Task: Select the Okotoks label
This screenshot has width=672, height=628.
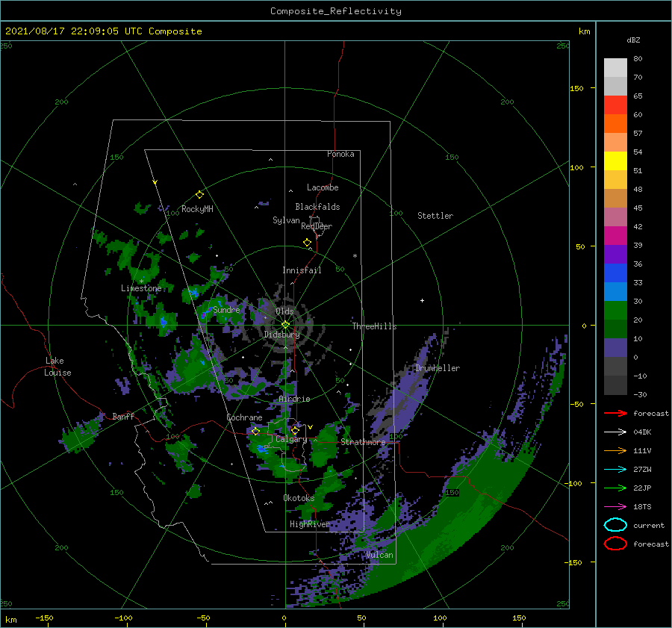Action: [x=299, y=498]
